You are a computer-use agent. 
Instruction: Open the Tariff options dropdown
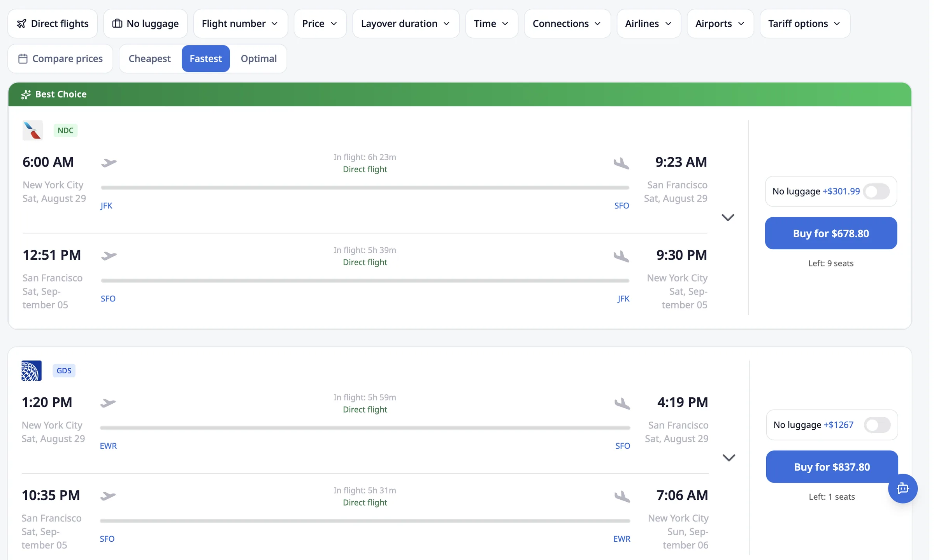click(x=805, y=24)
